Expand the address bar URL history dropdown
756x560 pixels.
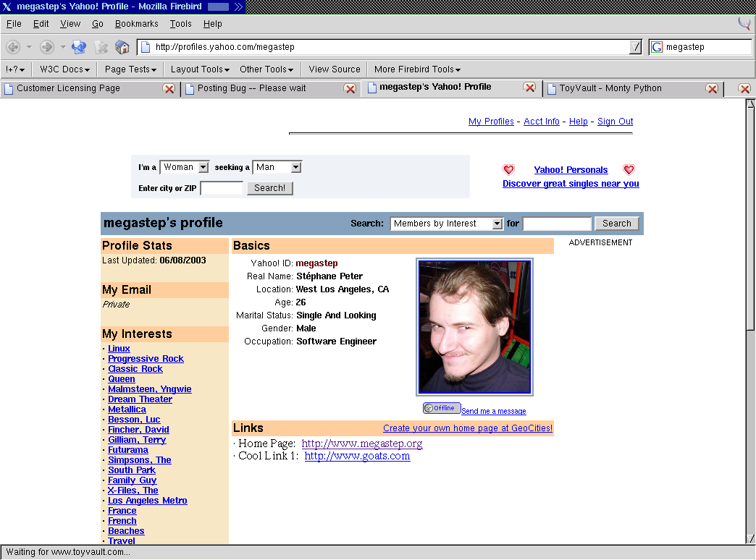click(x=636, y=47)
